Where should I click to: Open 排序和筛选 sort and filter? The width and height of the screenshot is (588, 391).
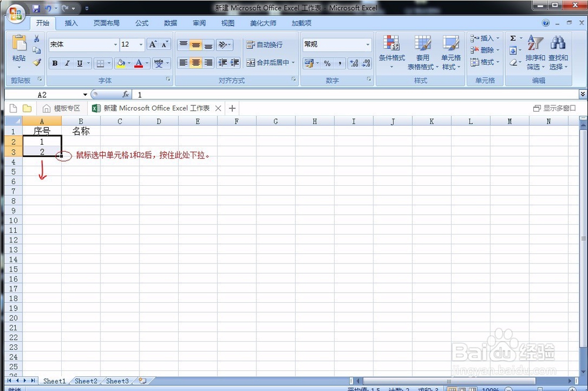click(x=535, y=52)
